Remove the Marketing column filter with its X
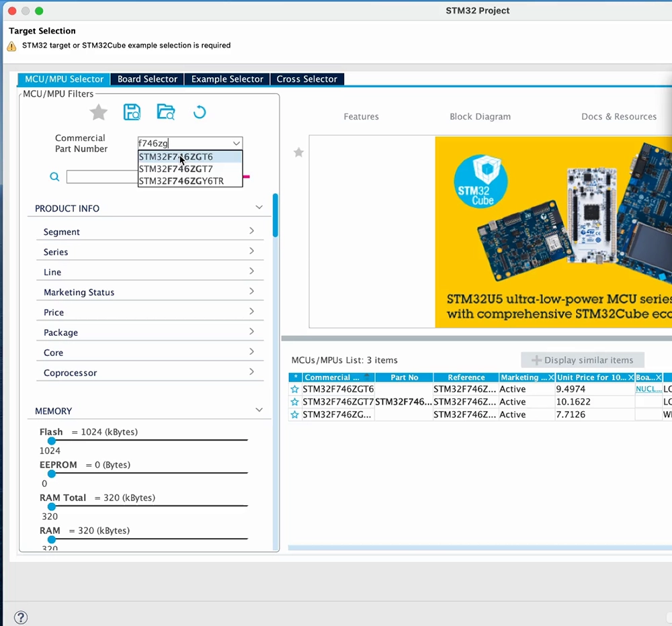672x626 pixels. tap(553, 377)
